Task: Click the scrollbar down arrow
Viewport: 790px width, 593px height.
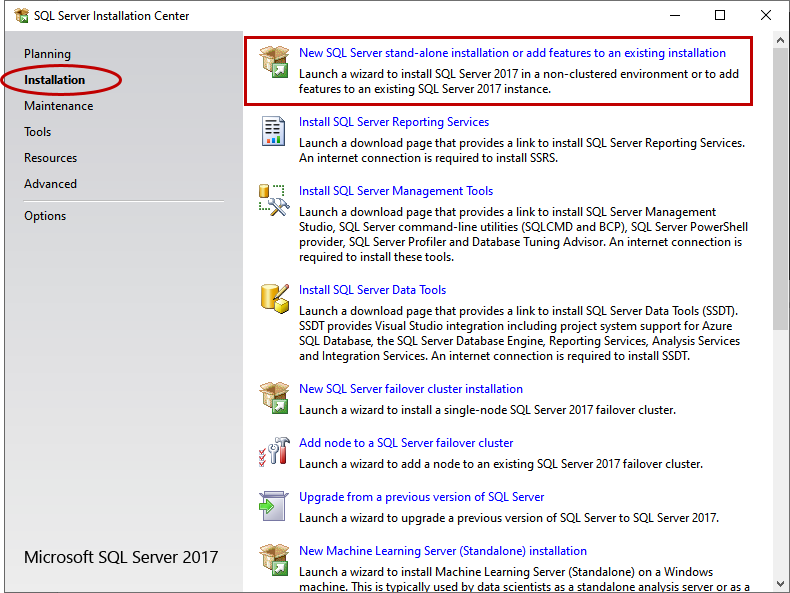Action: click(x=780, y=584)
